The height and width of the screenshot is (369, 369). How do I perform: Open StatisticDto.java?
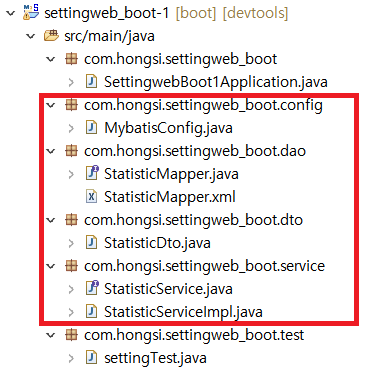(157, 243)
